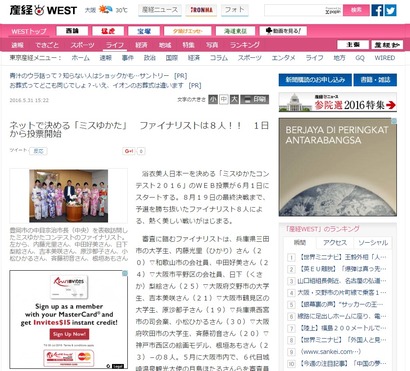The width and height of the screenshot is (410, 371).
Task: Open ranking item 5 サッカーの王
Action: click(340, 305)
